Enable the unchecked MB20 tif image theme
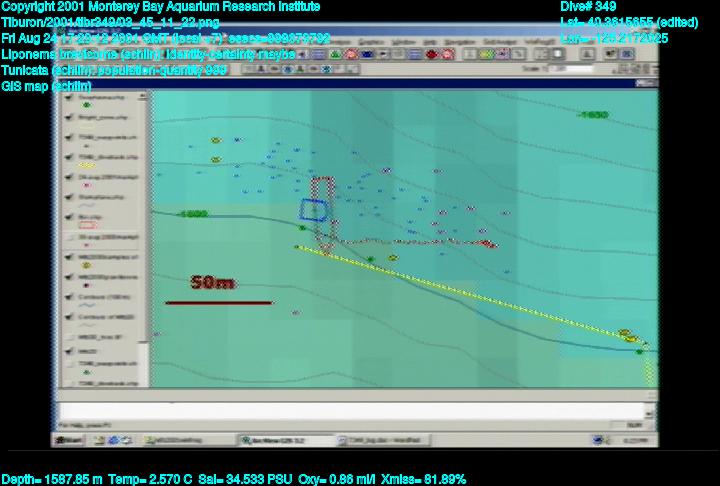Viewport: 720px width, 486px height. (69, 337)
